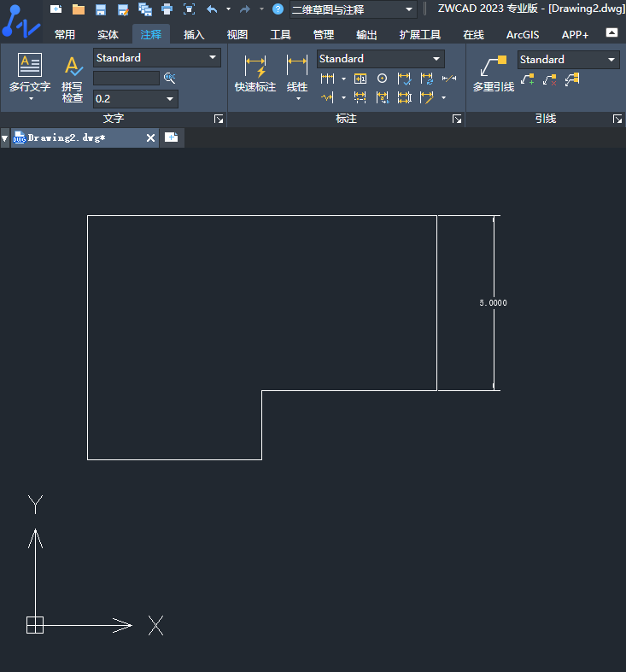Click the adjust dimension space icon

point(404,98)
